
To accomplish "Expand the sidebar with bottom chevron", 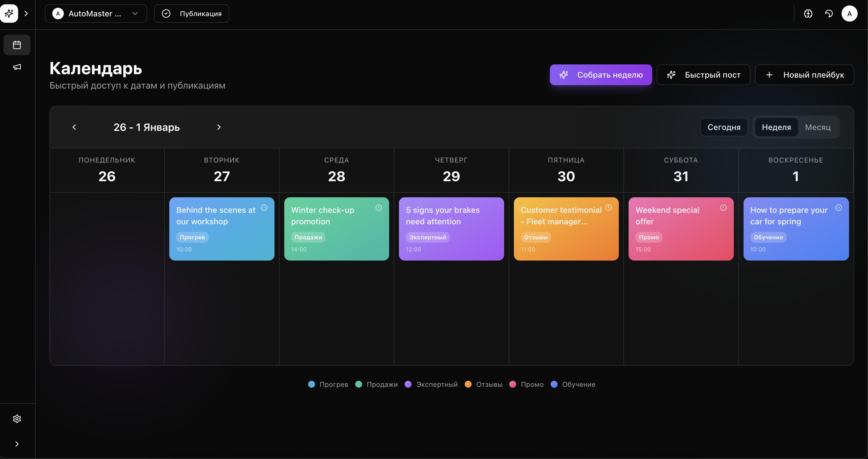I will click(17, 444).
